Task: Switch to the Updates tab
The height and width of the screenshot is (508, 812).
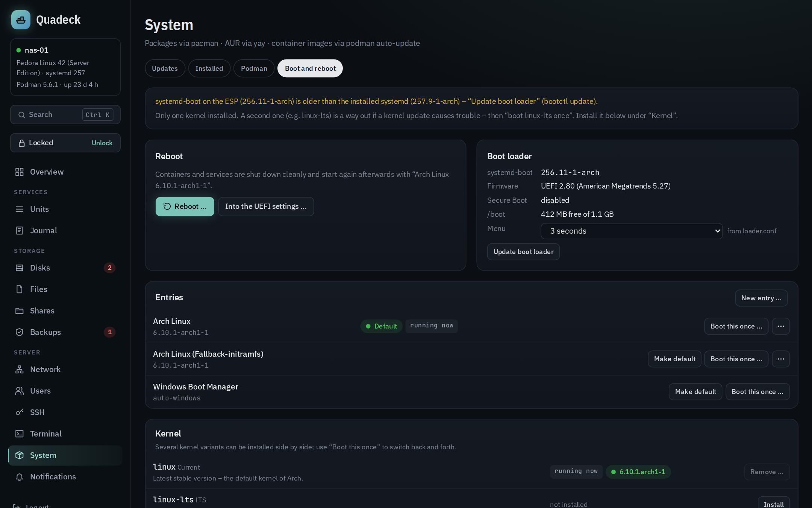Action: (165, 68)
